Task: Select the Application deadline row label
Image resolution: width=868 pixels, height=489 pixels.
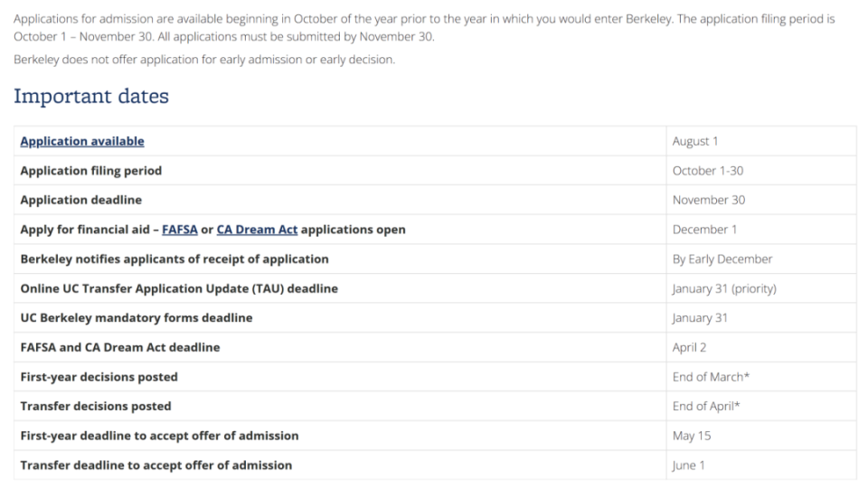Action: click(x=81, y=200)
